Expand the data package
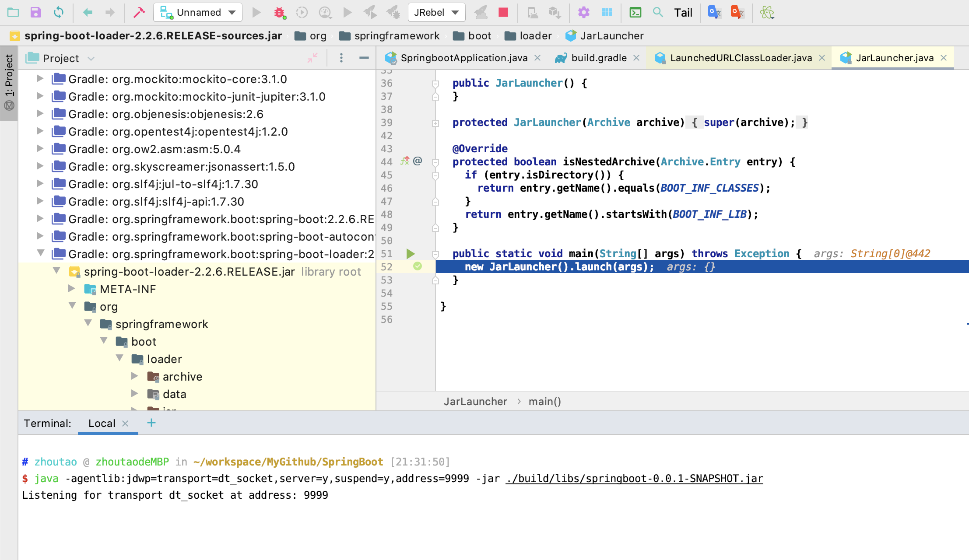This screenshot has height=560, width=969. pos(135,394)
